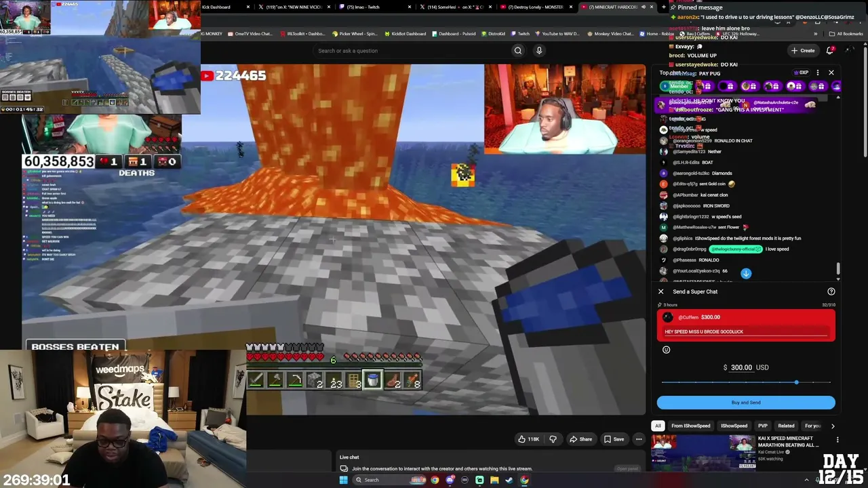Image resolution: width=868 pixels, height=488 pixels.
Task: Focus the 'Search or ask a question' field
Action: (412, 50)
